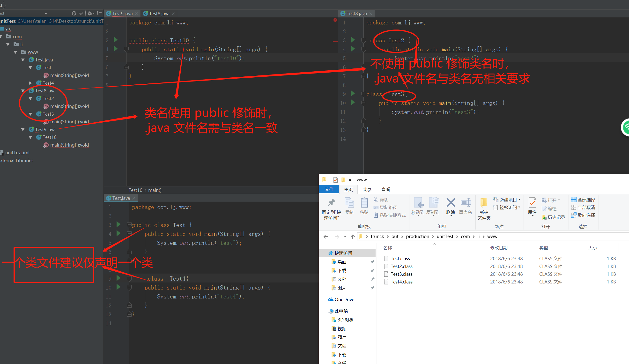This screenshot has width=629, height=364.
Task: Click the History button in Explorer ribbon
Action: 553,217
